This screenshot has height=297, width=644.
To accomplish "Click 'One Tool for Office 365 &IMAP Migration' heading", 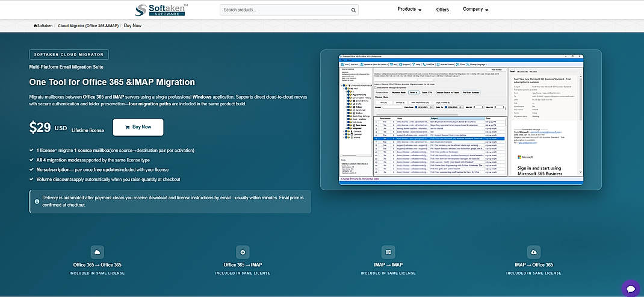I will [112, 82].
